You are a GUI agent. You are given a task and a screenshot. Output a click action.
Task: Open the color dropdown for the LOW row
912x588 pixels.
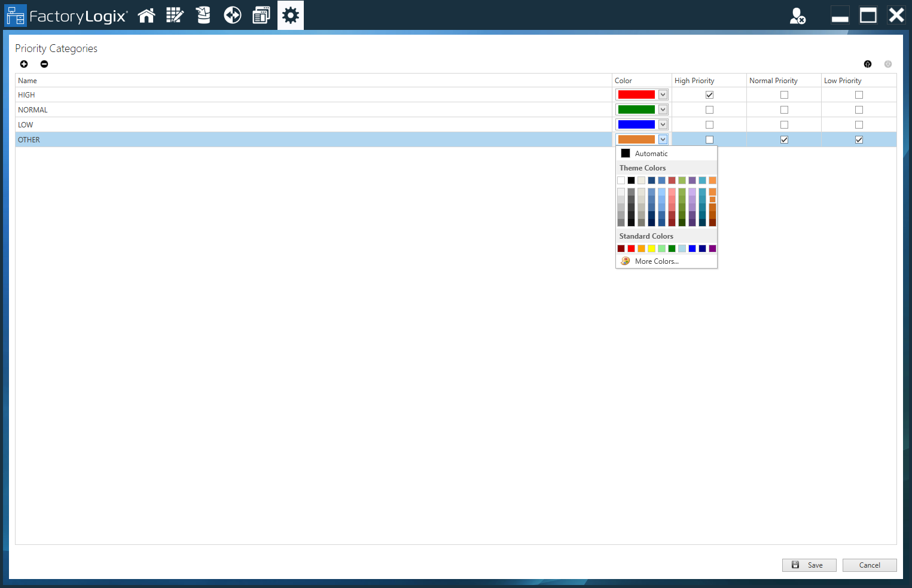point(663,124)
